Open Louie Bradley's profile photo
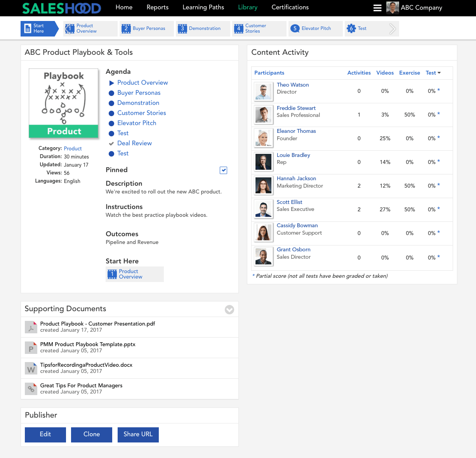Viewport: 476px width, 458px height. 263,162
